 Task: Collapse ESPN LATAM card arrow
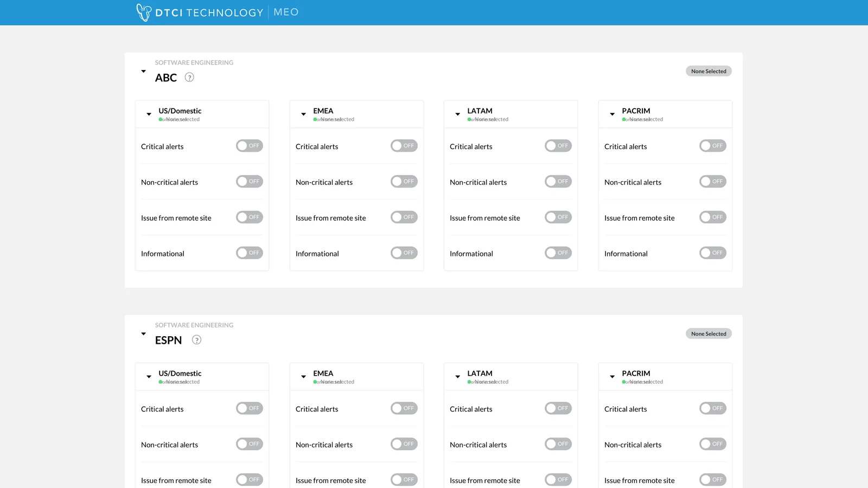(x=457, y=377)
